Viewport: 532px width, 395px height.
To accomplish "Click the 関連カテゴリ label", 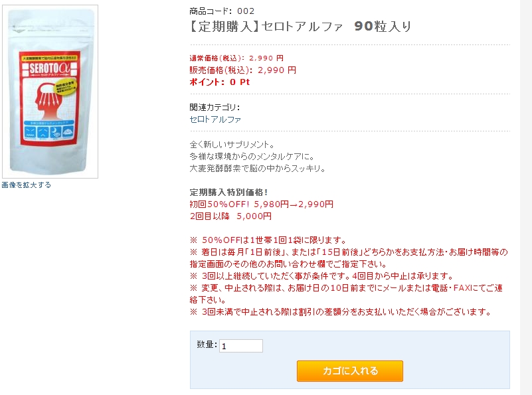I will [215, 108].
